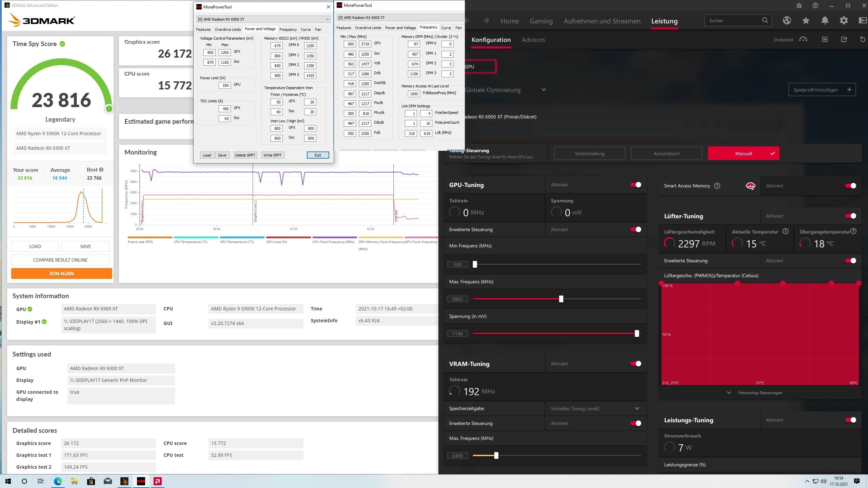The image size is (868, 488).
Task: Click the Smart Access Memory help icon
Action: click(717, 186)
